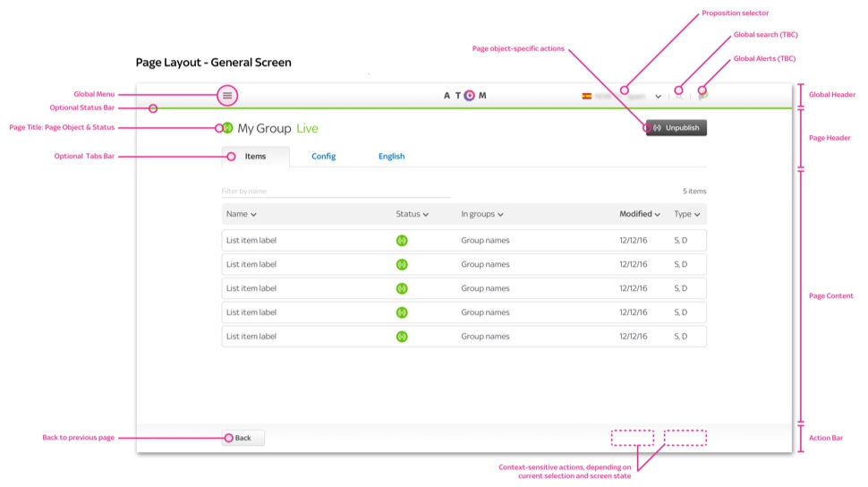Sort by the Modified column

click(x=640, y=215)
